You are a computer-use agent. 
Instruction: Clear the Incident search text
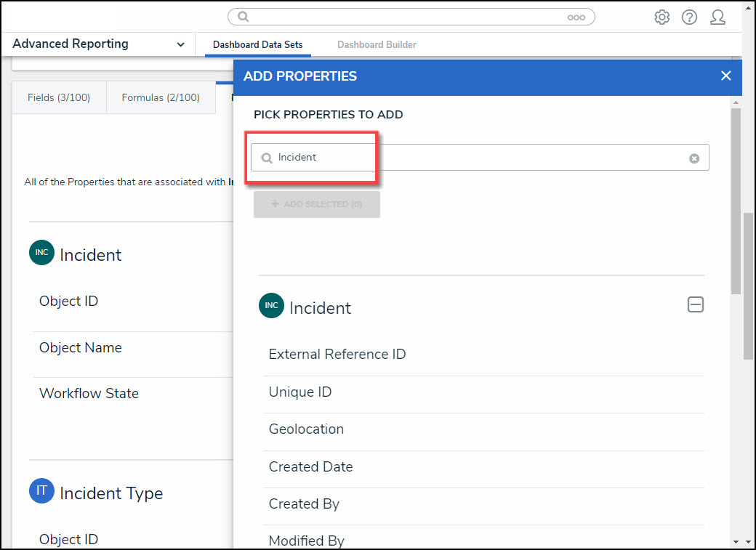694,158
